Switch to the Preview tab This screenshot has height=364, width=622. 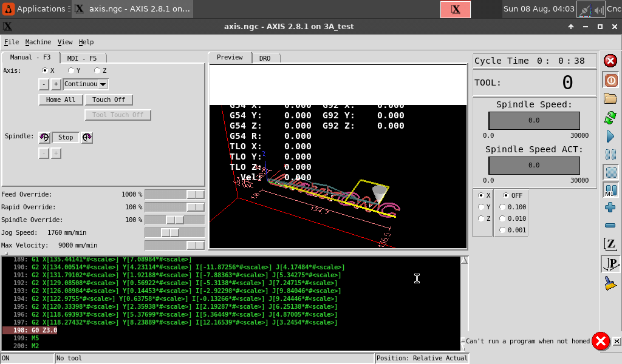click(x=230, y=57)
